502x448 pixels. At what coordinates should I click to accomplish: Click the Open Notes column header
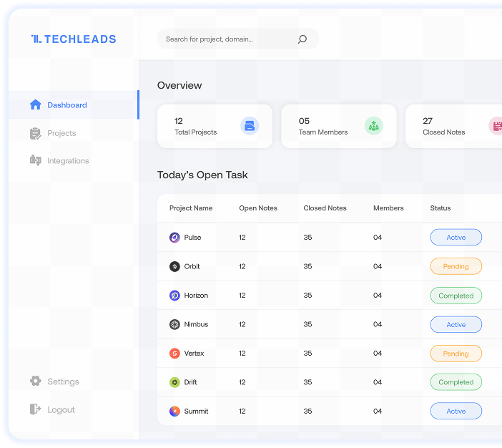(258, 208)
